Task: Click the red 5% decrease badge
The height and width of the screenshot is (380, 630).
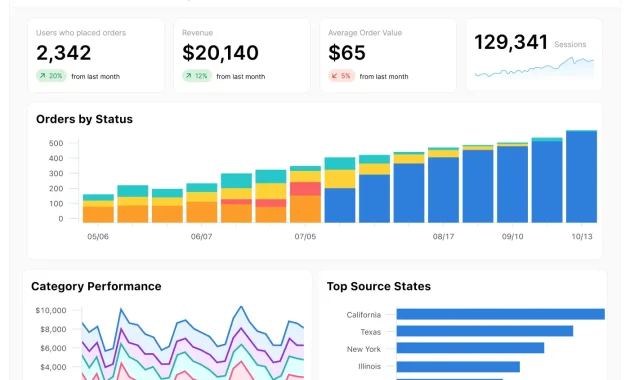Action: 342,76
